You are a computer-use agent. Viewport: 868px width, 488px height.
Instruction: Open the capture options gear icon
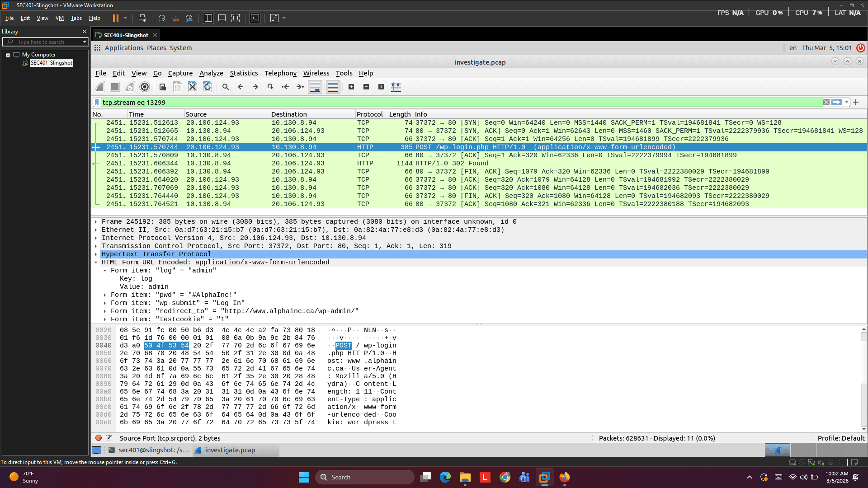[145, 87]
